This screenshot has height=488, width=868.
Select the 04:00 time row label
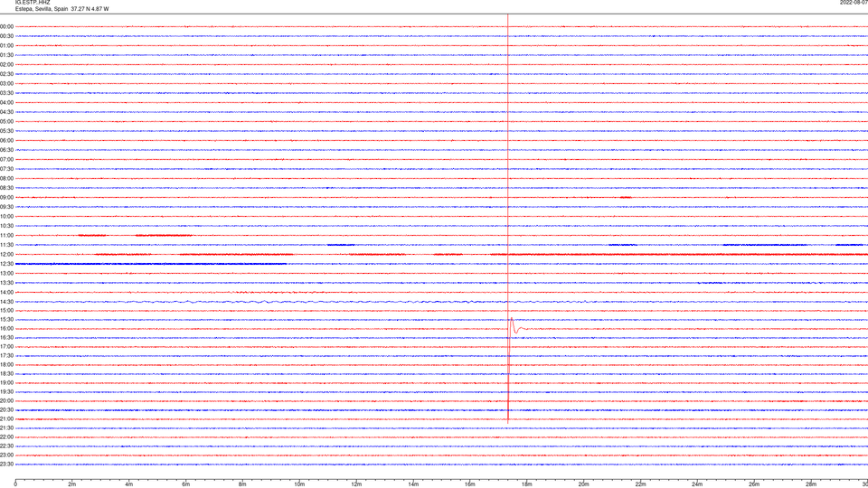point(6,102)
